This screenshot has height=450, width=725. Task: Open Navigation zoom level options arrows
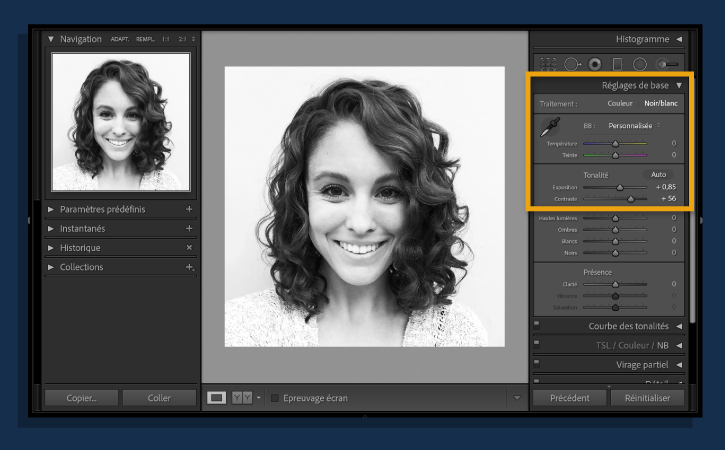[x=193, y=39]
